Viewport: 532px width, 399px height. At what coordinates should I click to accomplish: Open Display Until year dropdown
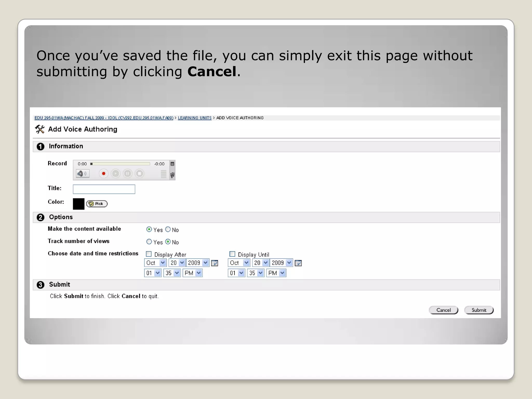pyautogui.click(x=281, y=263)
